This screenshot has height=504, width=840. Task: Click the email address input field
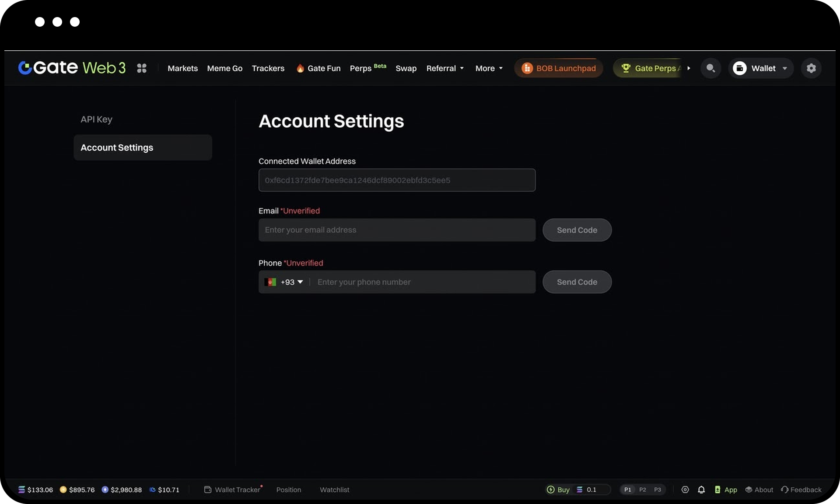point(396,230)
